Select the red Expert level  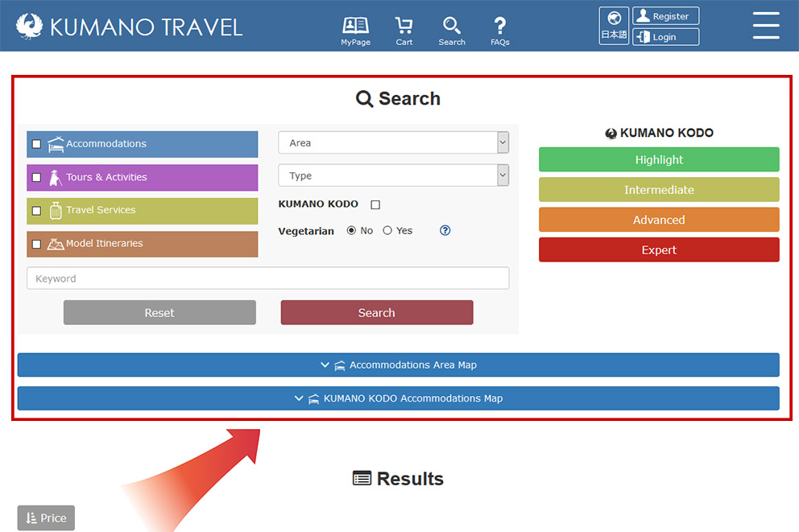pyautogui.click(x=659, y=250)
